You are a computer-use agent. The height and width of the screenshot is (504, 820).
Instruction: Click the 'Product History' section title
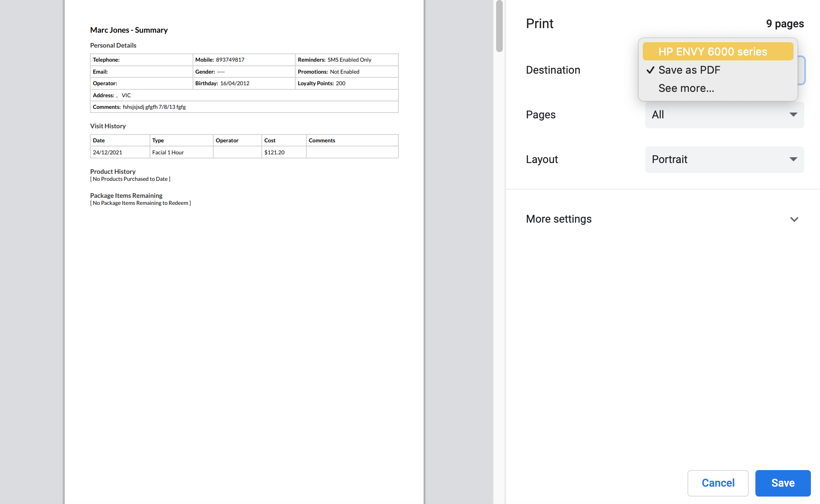[x=113, y=171]
